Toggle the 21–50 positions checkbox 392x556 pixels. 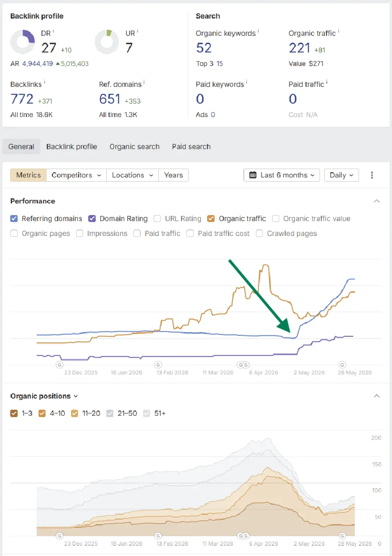110,413
